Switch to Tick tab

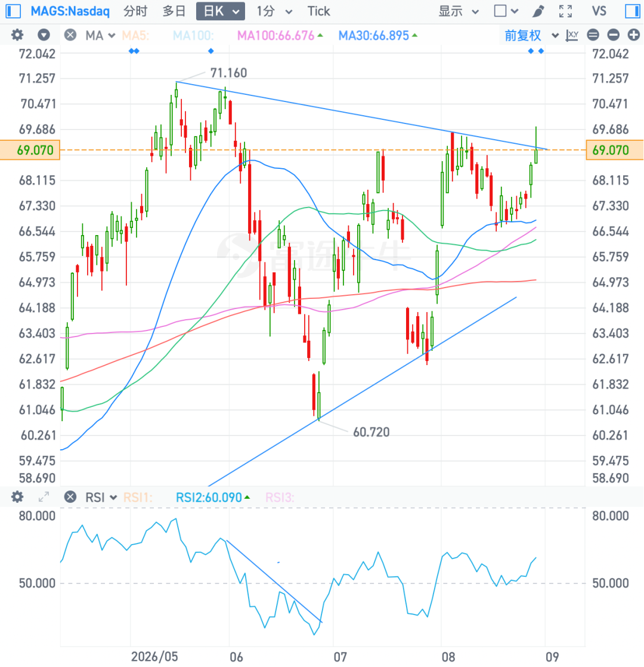pyautogui.click(x=318, y=11)
